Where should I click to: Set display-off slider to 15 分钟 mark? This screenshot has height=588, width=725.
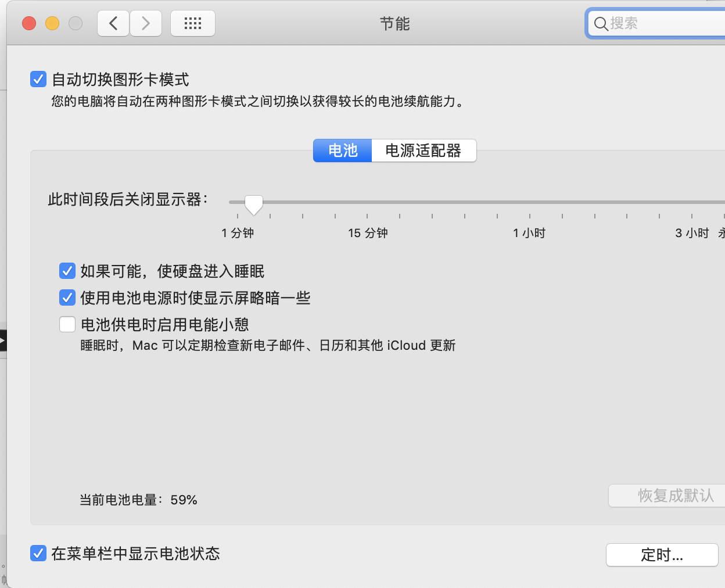point(367,202)
